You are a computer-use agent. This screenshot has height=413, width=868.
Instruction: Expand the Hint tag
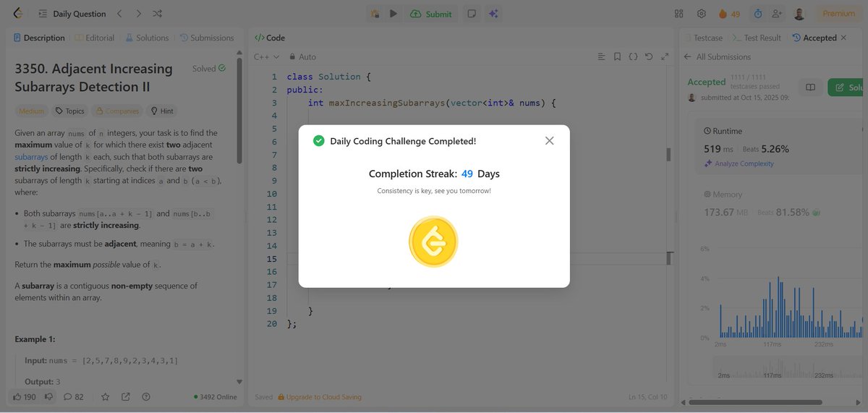(163, 111)
